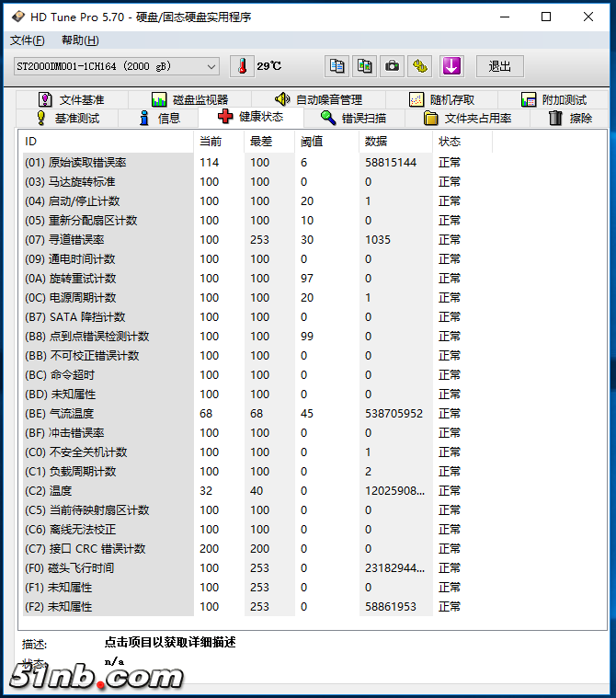Open the options wrench icon
616x698 pixels.
click(420, 66)
